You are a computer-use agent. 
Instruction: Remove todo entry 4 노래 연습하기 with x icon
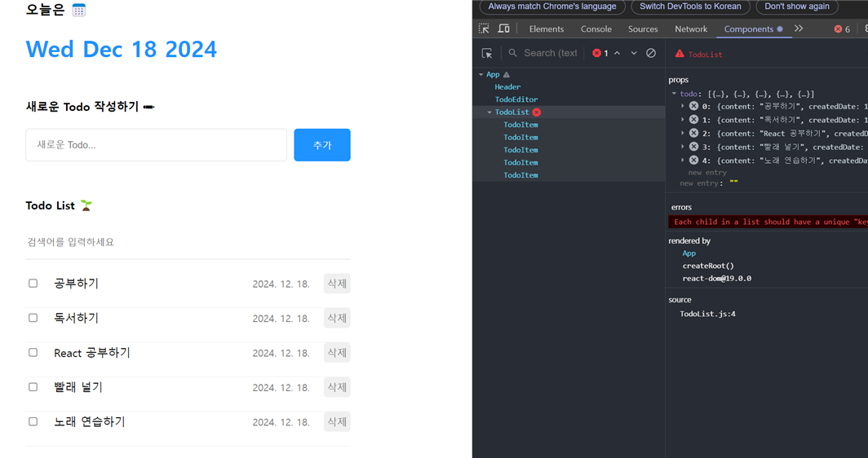pos(693,160)
